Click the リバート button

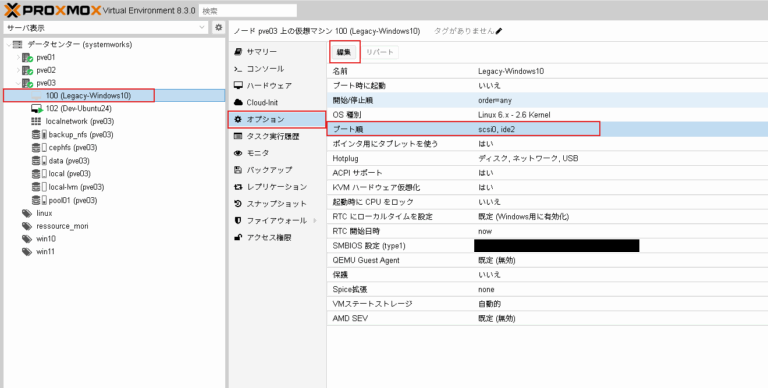(380, 52)
